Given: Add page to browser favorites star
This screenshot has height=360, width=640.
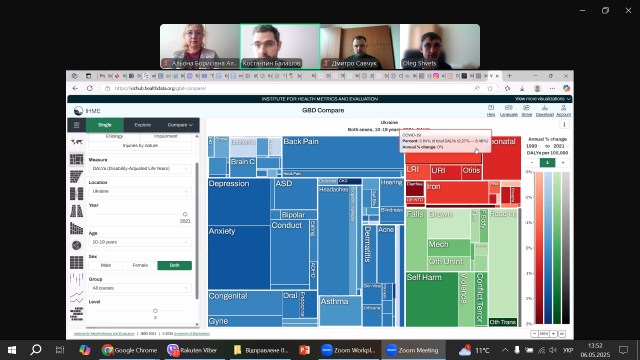Looking at the screenshot, I should [x=490, y=88].
